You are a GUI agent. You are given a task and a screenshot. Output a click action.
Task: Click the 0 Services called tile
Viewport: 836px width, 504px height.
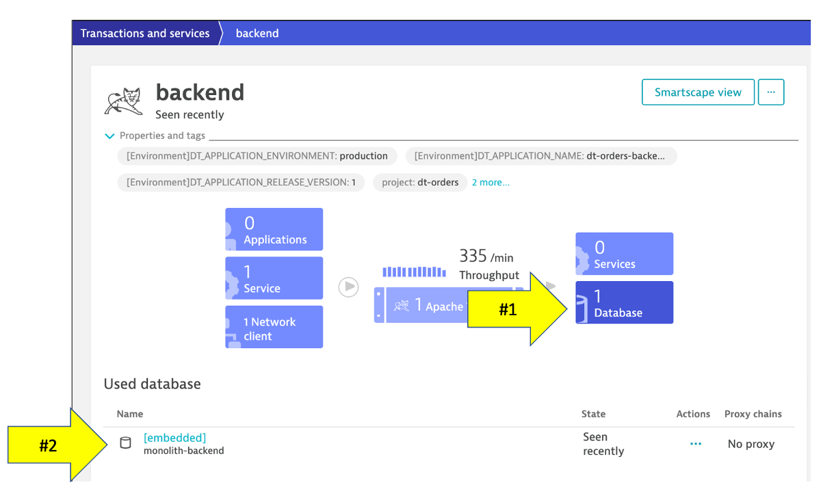pos(625,254)
